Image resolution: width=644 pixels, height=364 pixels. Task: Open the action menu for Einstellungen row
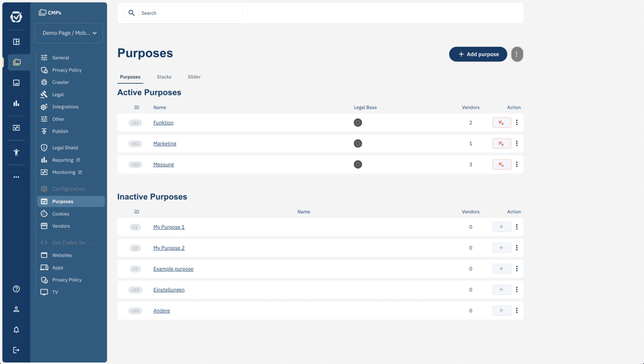[517, 290]
